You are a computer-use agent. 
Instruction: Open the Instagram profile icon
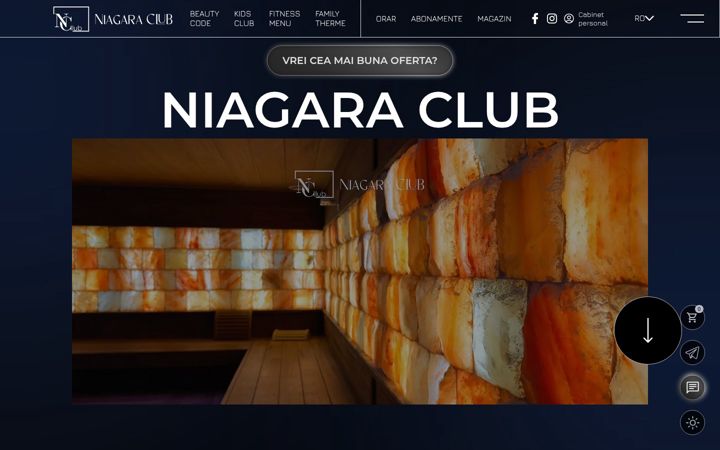[x=552, y=18]
